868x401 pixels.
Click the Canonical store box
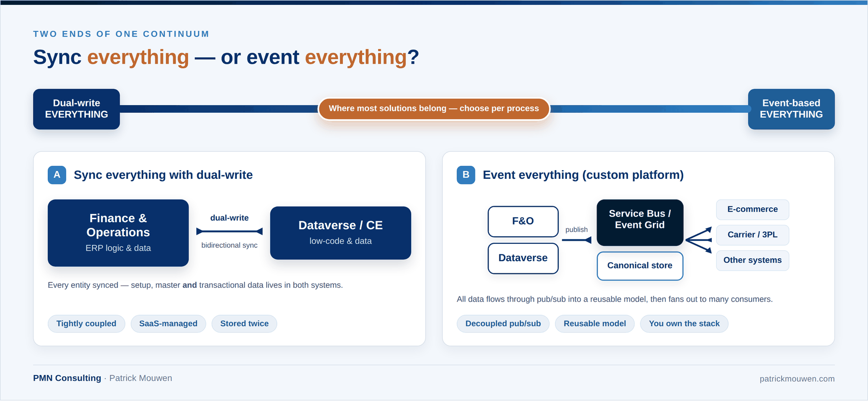click(640, 266)
